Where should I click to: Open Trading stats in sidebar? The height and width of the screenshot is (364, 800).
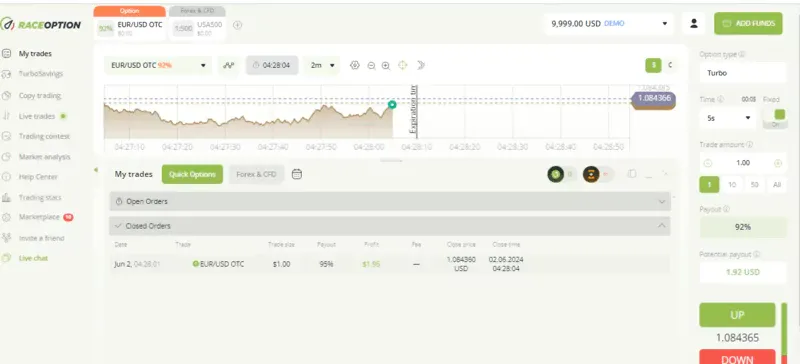(40, 197)
